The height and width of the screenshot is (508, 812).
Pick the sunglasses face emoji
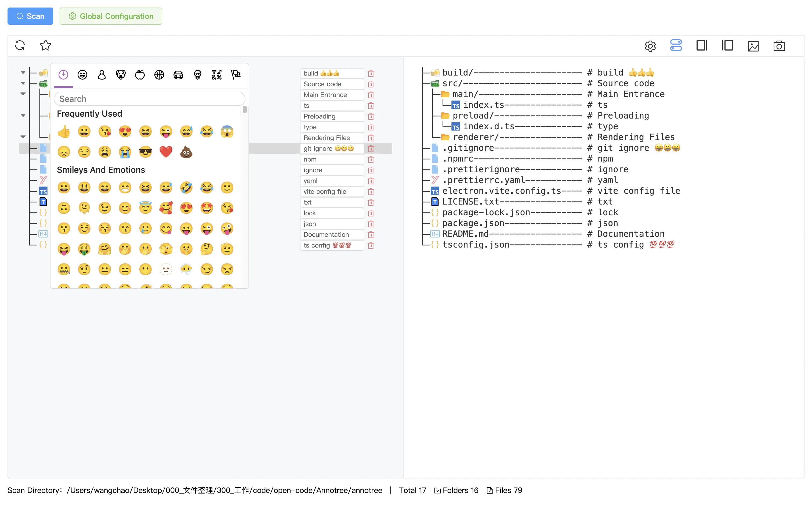(x=145, y=152)
